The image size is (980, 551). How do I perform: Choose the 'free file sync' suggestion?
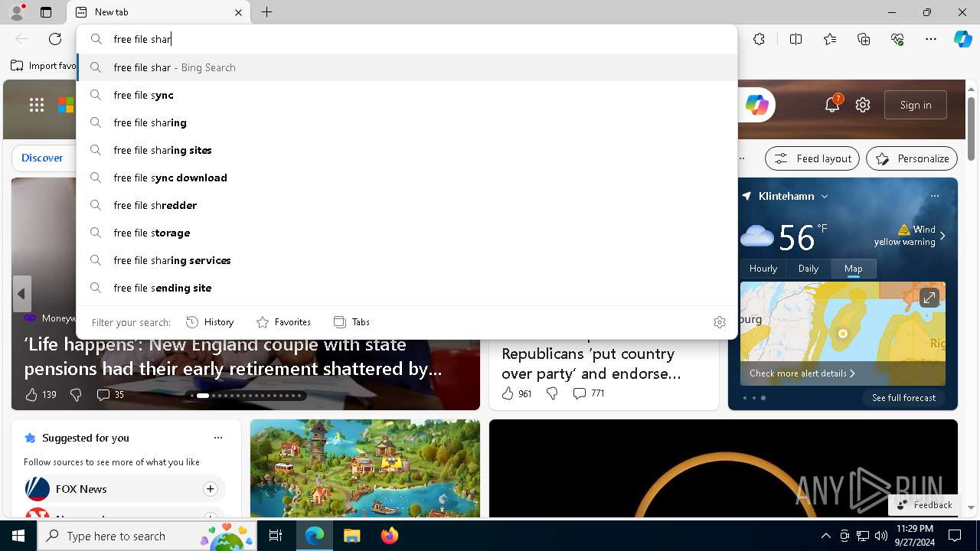407,95
